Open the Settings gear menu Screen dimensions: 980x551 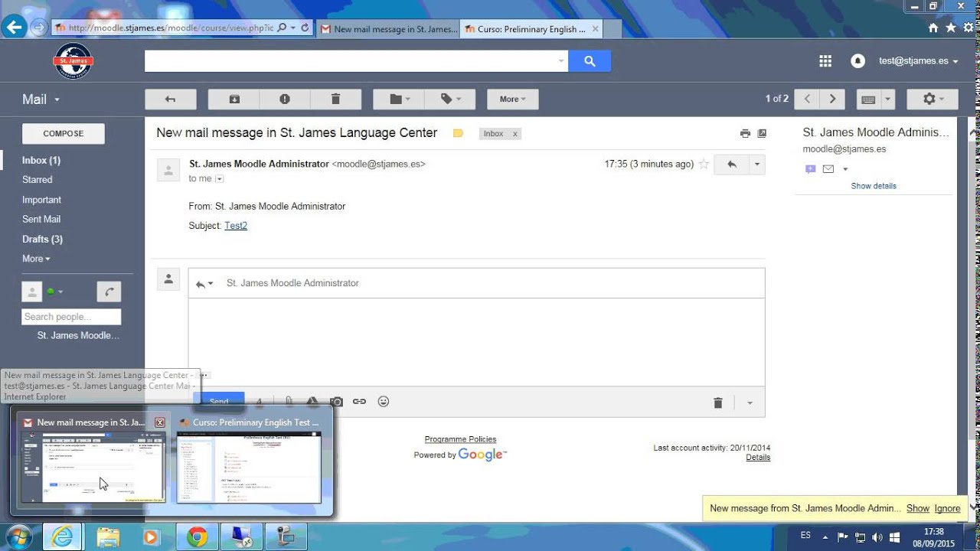(932, 99)
